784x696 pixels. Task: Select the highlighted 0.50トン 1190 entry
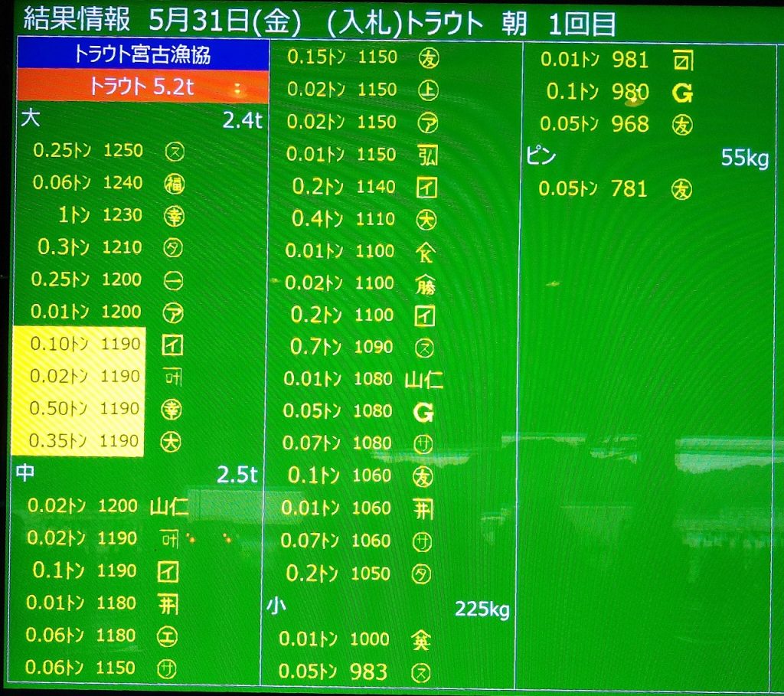(84, 409)
